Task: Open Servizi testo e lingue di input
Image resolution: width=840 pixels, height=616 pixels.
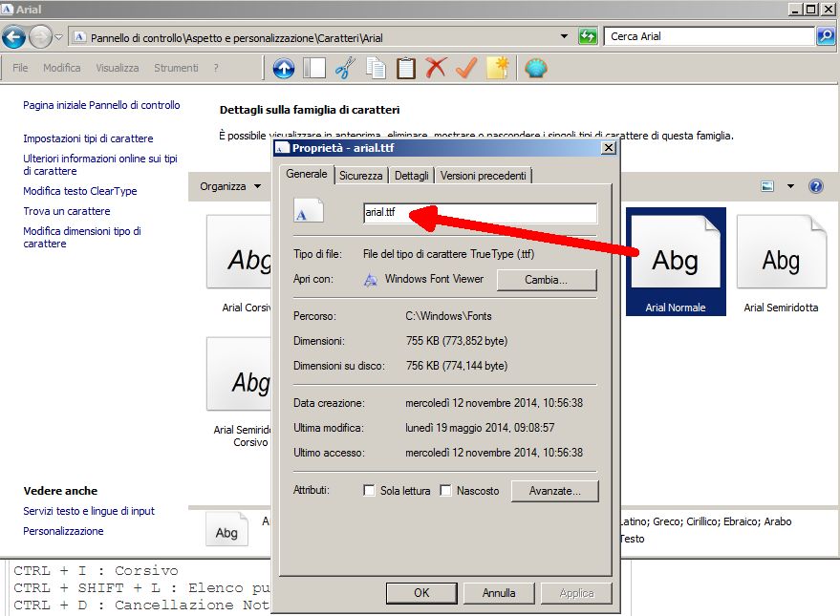Action: [x=88, y=511]
